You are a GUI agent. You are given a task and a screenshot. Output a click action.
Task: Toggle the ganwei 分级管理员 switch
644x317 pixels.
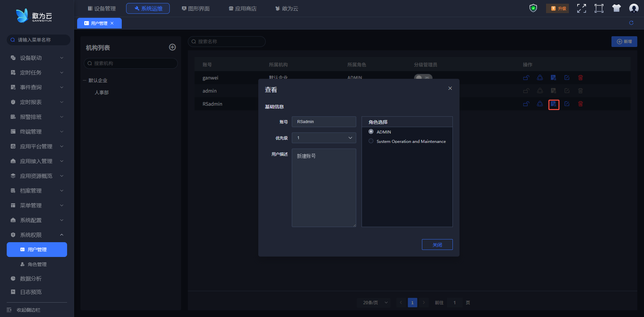[x=423, y=77]
